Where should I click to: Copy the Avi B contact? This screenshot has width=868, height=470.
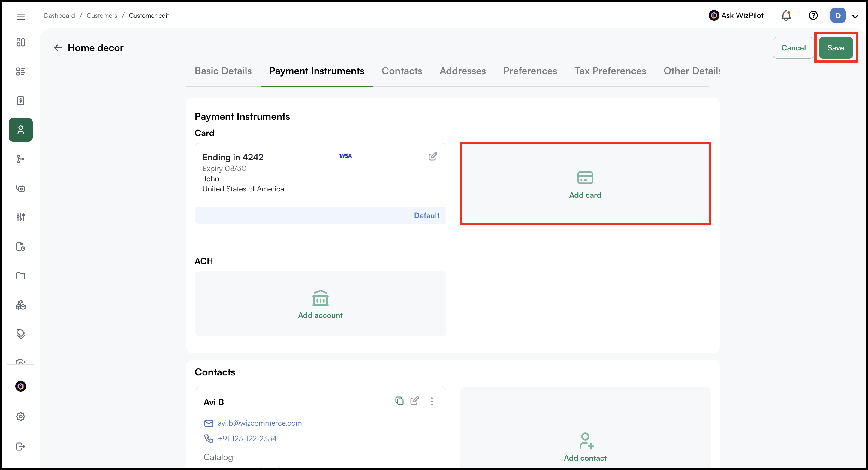[x=399, y=401]
